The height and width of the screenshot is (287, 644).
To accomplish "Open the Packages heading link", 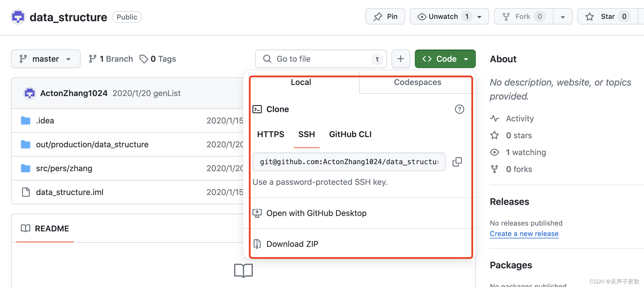I will click(511, 265).
